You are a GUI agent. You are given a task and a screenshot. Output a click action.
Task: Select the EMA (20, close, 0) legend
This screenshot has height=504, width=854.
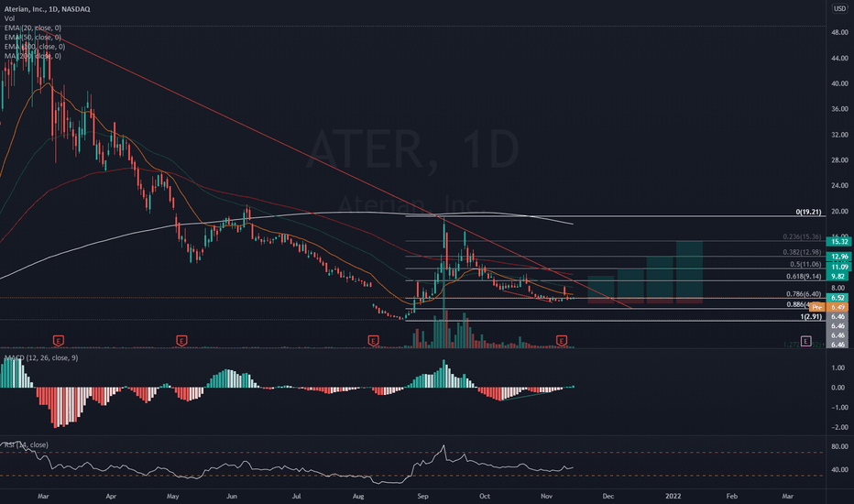[33, 27]
